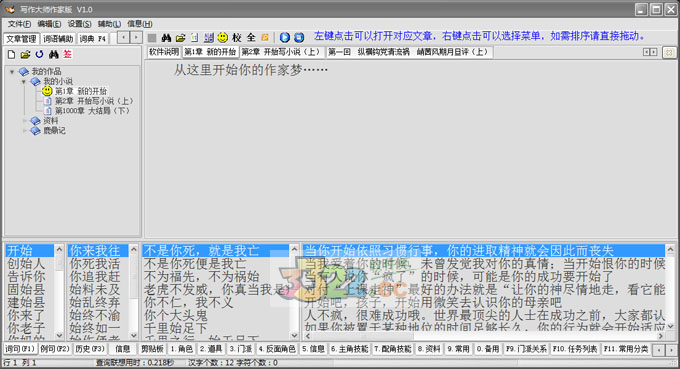Open the 软件说明 document tab

pos(164,52)
